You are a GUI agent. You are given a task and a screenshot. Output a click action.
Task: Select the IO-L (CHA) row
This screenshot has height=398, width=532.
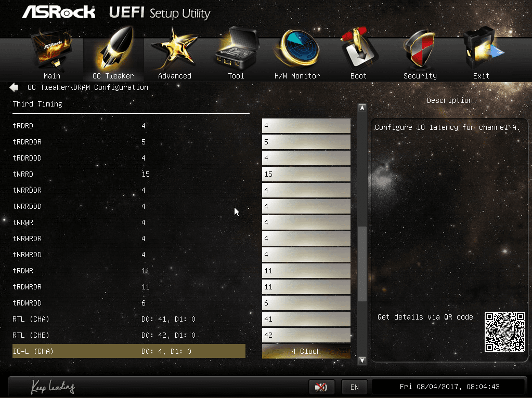129,351
